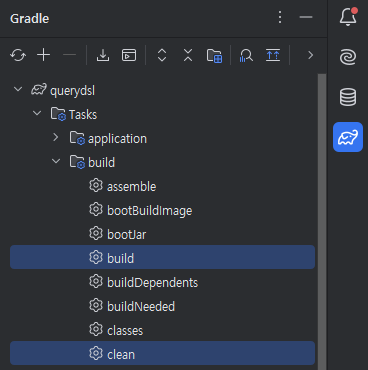Select the build folder row
Image resolution: width=368 pixels, height=370 pixels.
[162, 162]
